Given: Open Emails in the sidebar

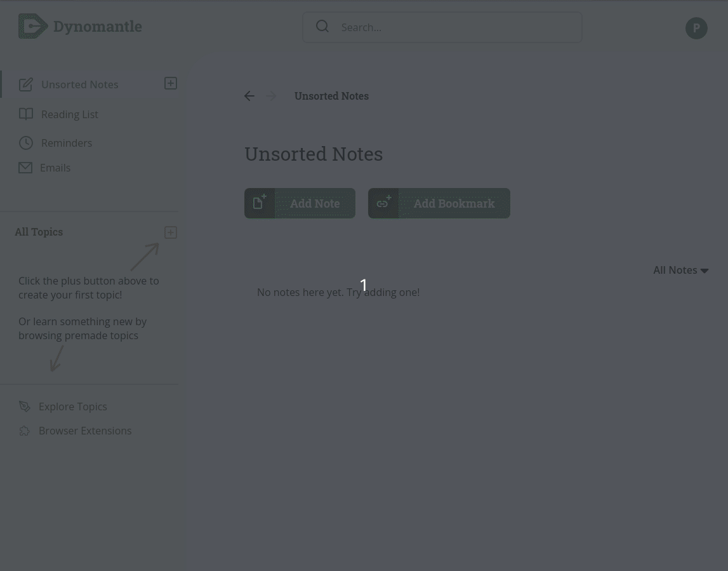Looking at the screenshot, I should tap(55, 168).
